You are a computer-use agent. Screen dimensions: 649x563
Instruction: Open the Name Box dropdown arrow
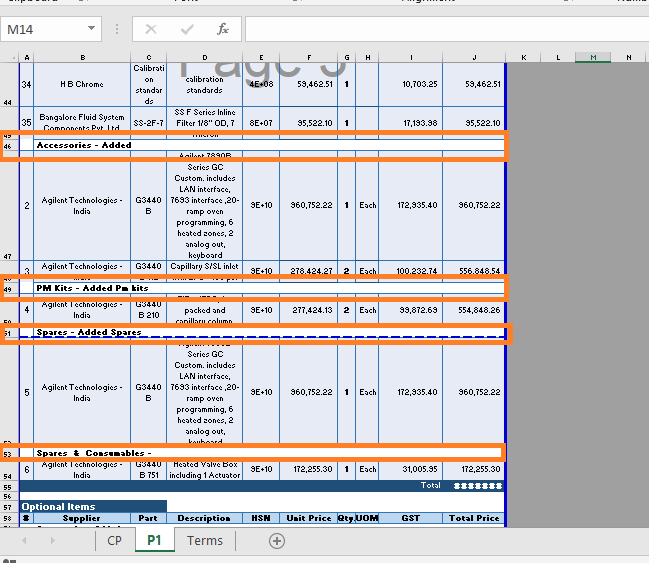pyautogui.click(x=91, y=29)
